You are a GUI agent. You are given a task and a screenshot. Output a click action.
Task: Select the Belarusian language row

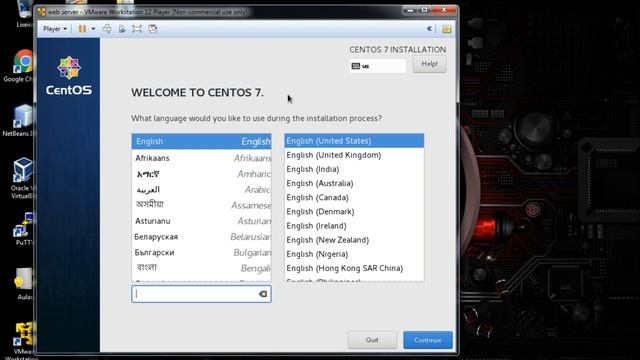pyautogui.click(x=202, y=237)
